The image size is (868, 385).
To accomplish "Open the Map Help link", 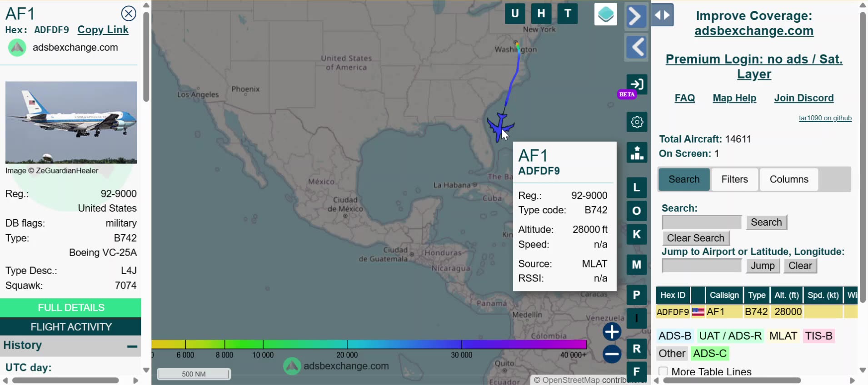I will pyautogui.click(x=734, y=98).
